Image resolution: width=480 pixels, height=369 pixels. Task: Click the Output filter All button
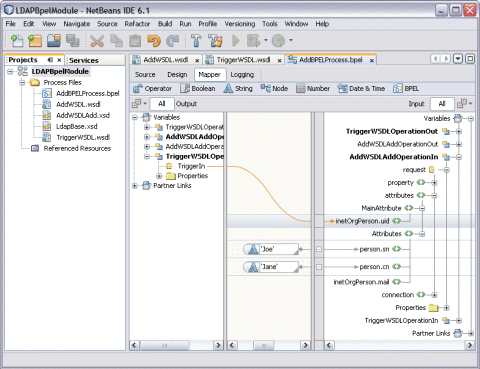tap(162, 104)
